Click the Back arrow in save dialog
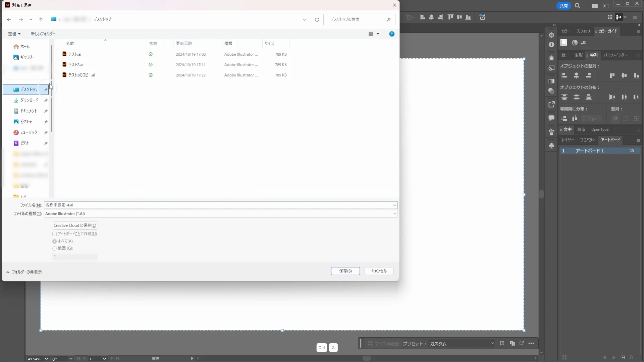 point(9,19)
